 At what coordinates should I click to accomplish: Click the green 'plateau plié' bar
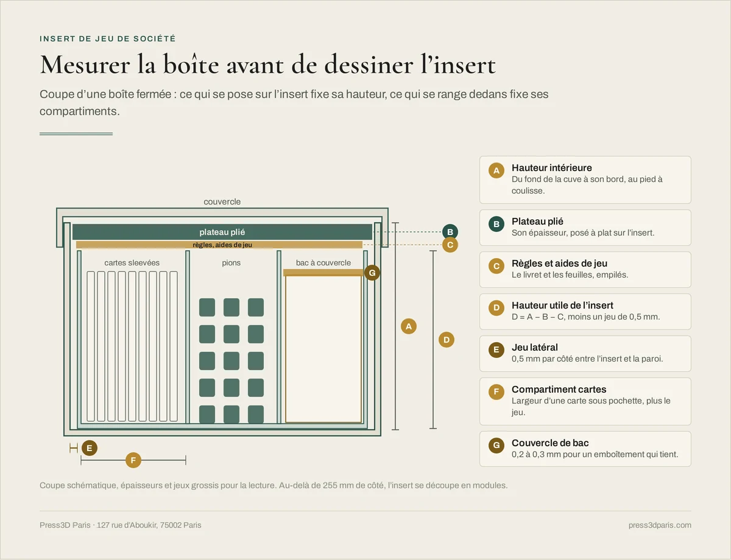click(x=222, y=232)
